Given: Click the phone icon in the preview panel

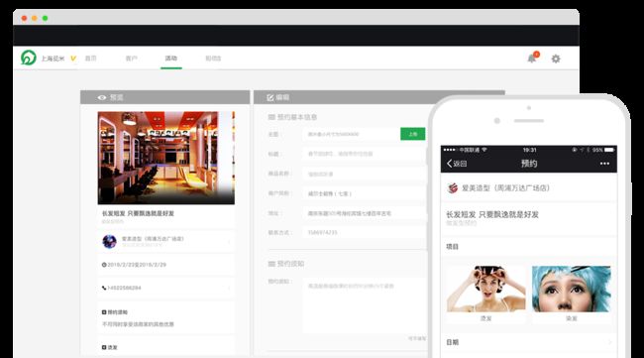Looking at the screenshot, I should click(104, 288).
